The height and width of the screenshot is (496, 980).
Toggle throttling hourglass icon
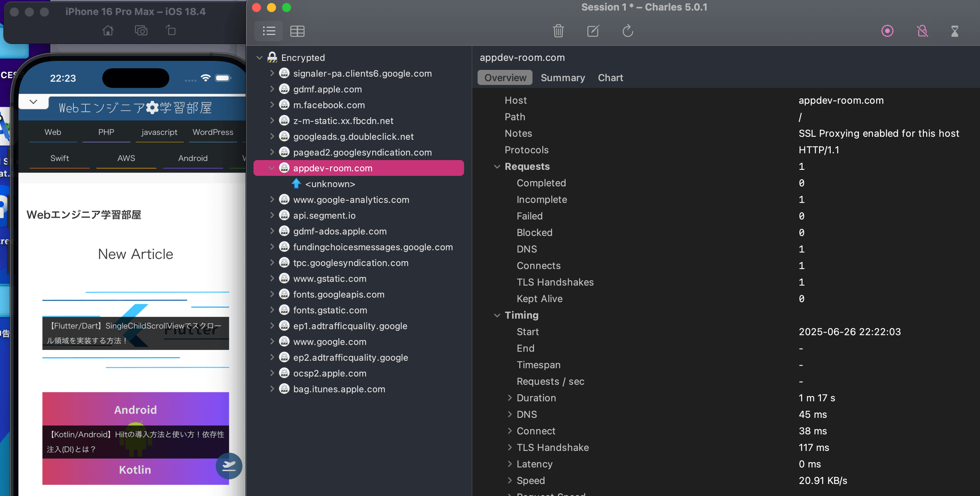[x=954, y=31]
